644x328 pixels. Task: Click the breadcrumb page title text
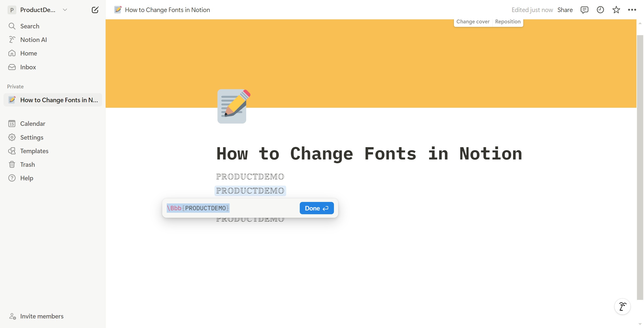(x=167, y=10)
